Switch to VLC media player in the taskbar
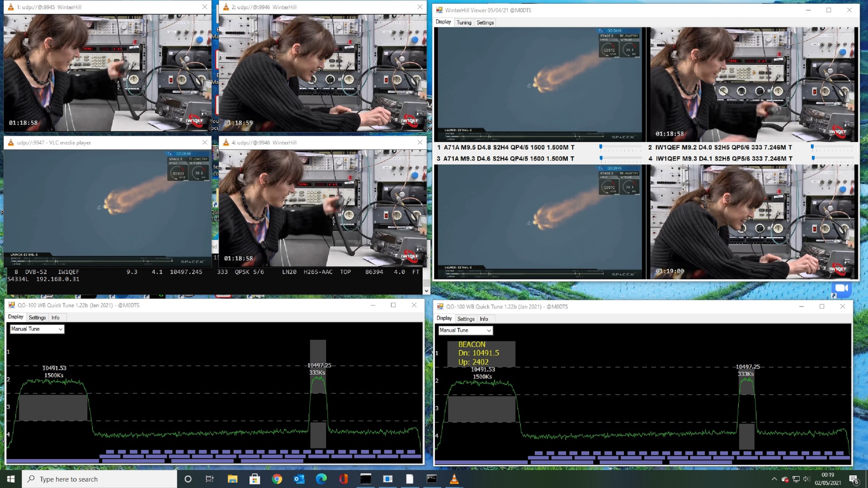868x488 pixels. tap(454, 479)
